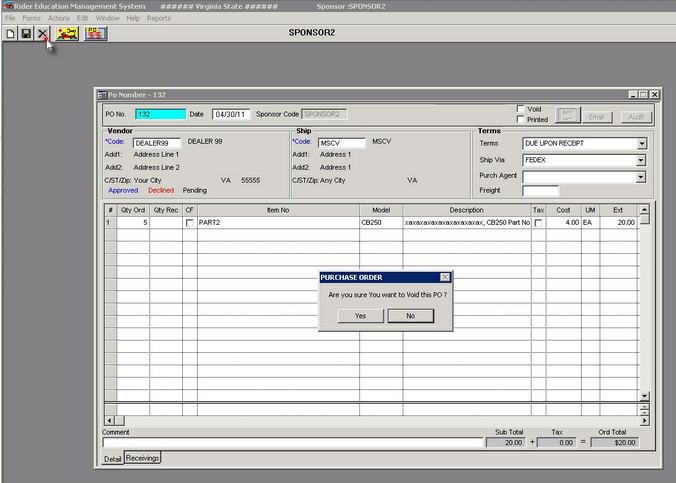Click the Save floppy disk icon

click(26, 33)
